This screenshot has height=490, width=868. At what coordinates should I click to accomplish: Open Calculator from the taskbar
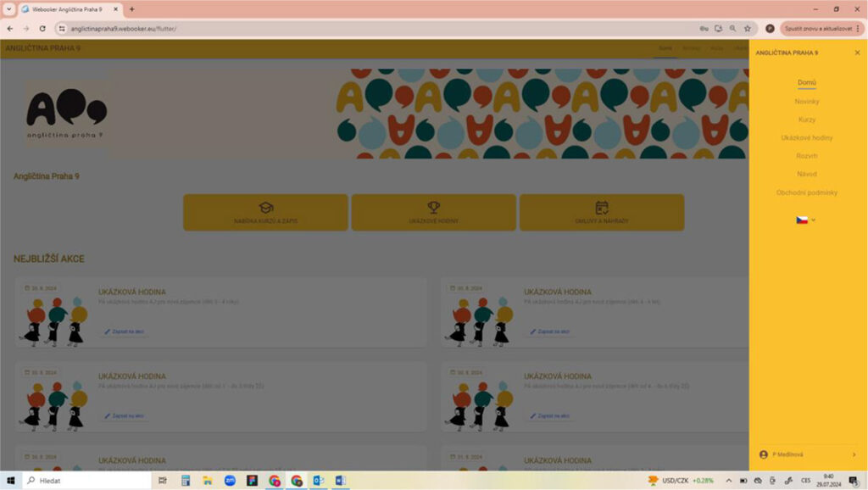pyautogui.click(x=186, y=481)
